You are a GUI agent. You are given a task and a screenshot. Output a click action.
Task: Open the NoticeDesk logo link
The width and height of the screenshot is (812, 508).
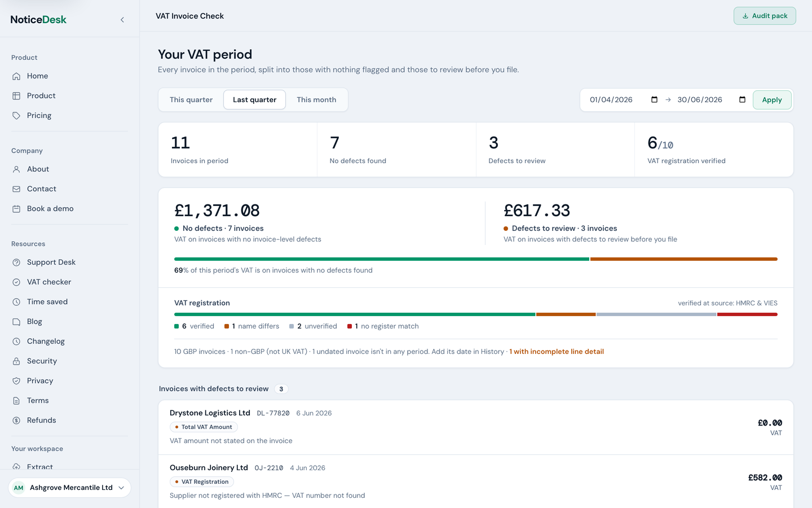pos(38,20)
